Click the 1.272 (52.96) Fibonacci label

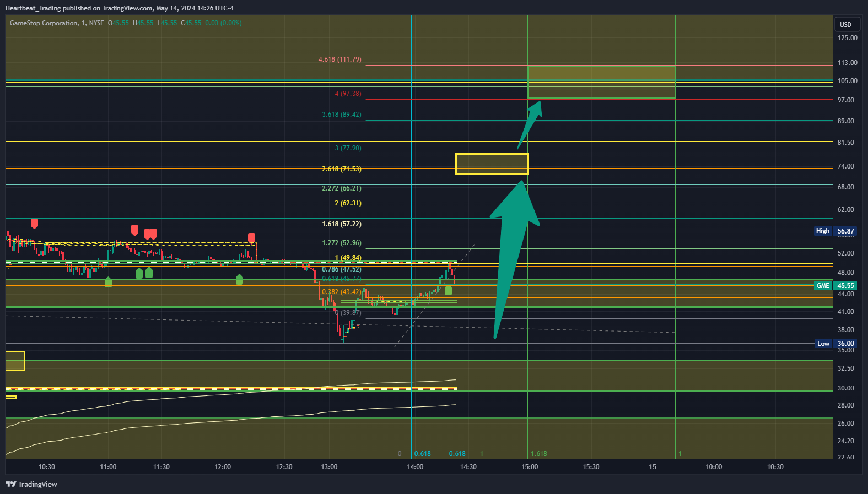(x=342, y=243)
